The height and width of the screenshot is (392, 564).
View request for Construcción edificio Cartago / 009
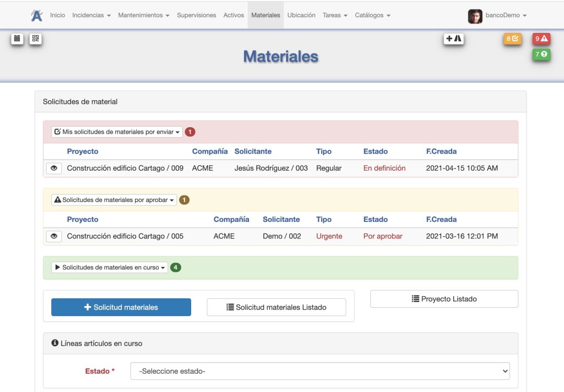click(53, 168)
